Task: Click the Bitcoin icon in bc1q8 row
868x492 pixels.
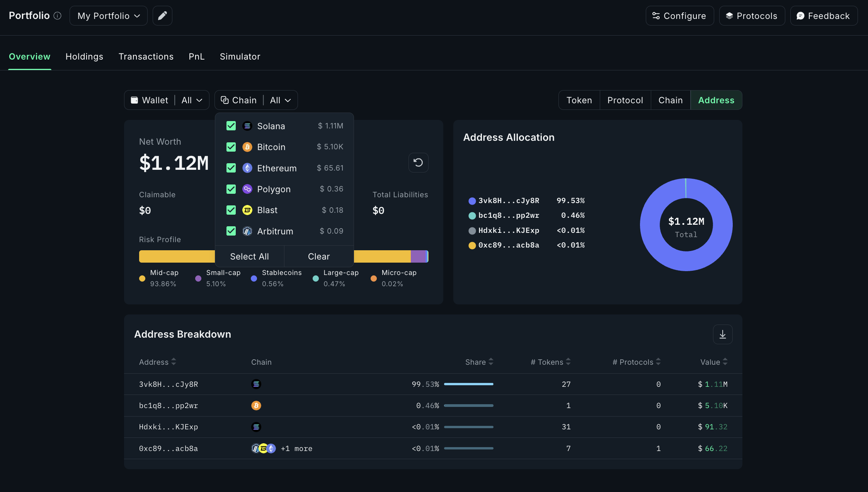Action: click(x=256, y=405)
